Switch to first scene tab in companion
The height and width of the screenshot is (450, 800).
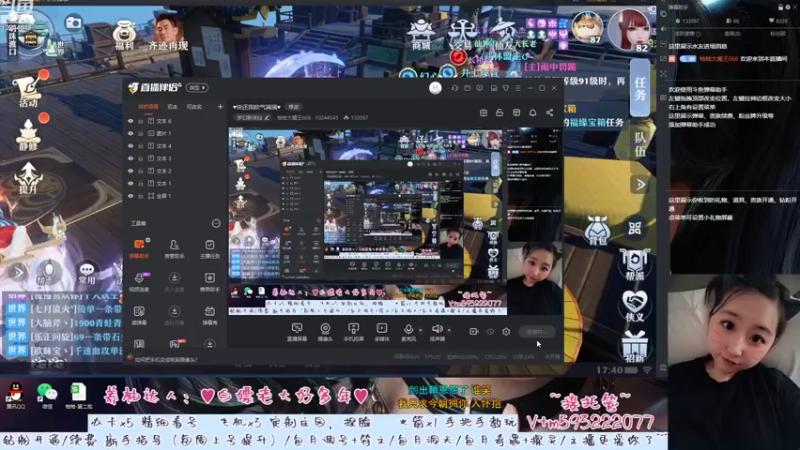148,107
